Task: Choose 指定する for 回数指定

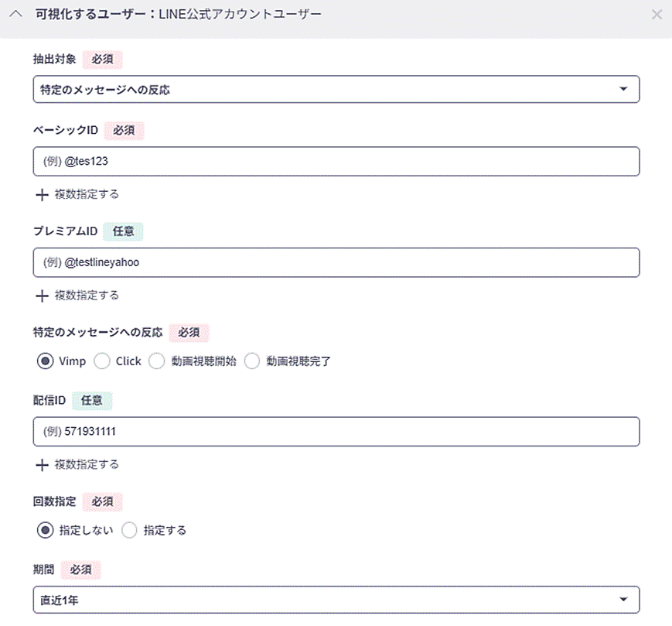Action: pos(130,530)
